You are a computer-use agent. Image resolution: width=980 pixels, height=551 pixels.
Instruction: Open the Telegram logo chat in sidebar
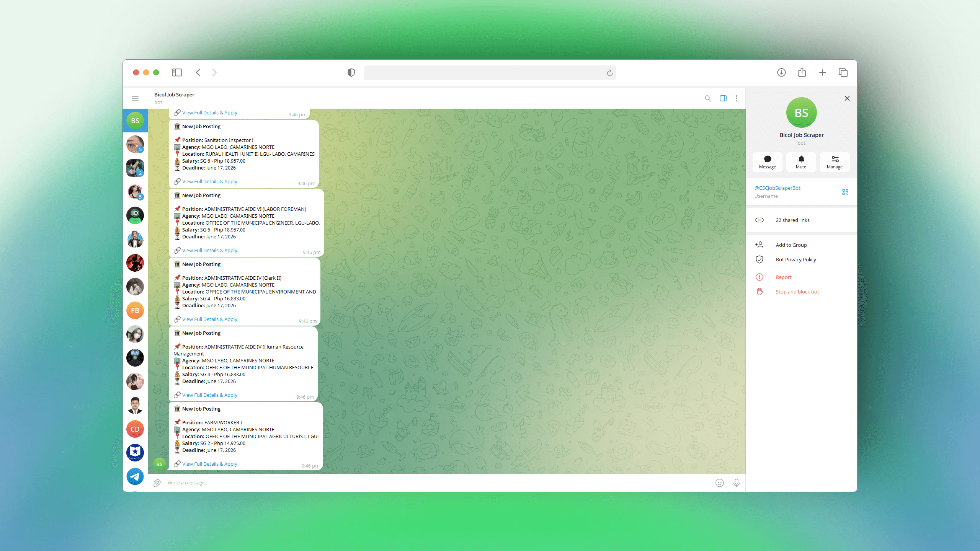tap(135, 476)
